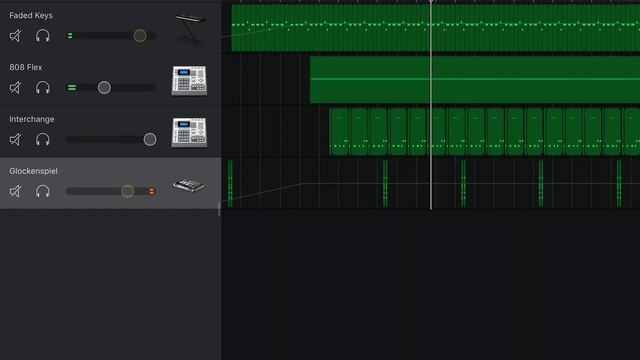Click the playhead line in the timeline
This screenshot has width=640, height=360.
(x=431, y=104)
